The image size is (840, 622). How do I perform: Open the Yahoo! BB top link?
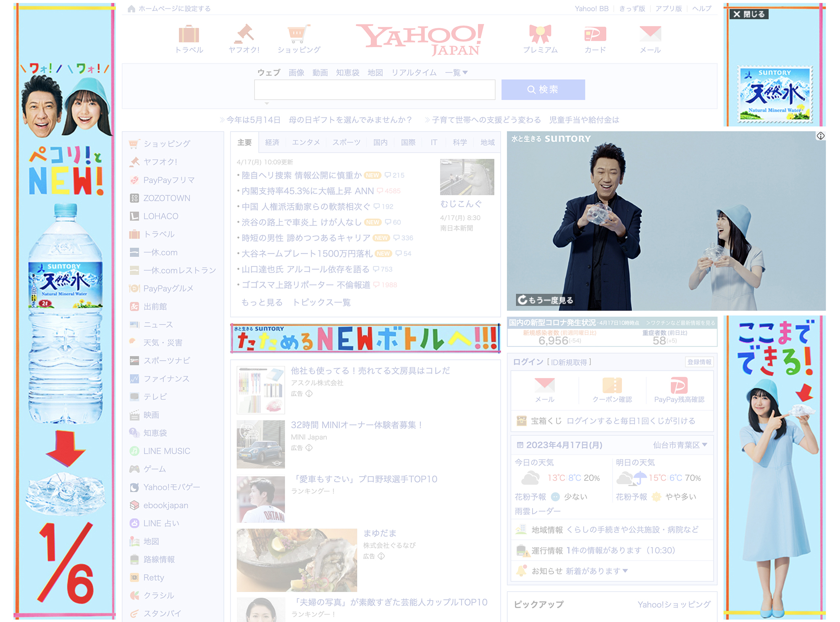click(x=591, y=8)
